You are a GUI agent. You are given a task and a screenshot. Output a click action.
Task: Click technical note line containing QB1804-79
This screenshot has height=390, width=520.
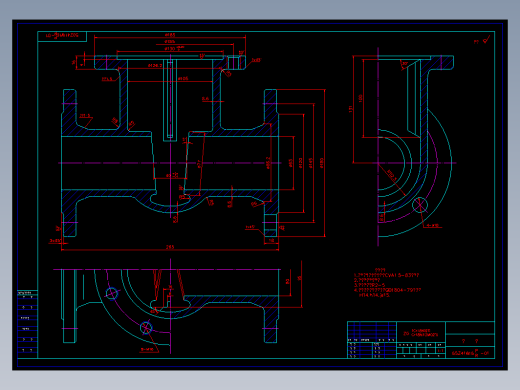click(x=387, y=290)
